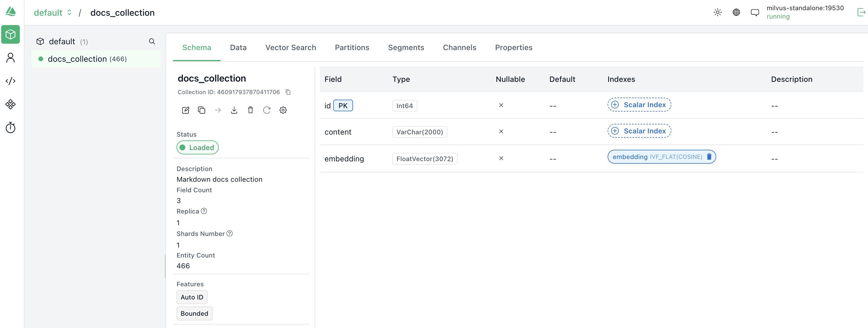Copy the Collection ID to clipboard
Image resolution: width=868 pixels, height=328 pixels.
(288, 92)
